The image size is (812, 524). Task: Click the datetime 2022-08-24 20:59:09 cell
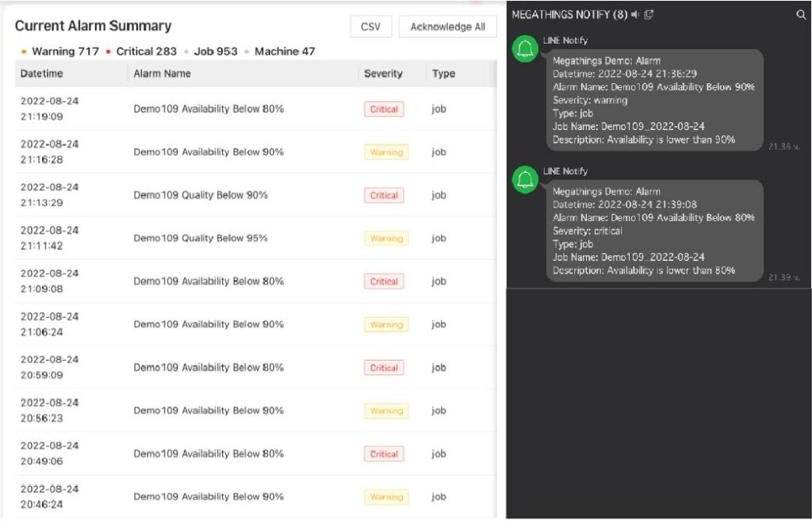point(50,367)
